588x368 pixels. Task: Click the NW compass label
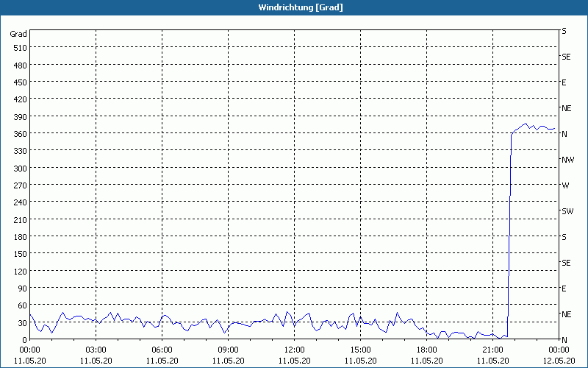click(x=567, y=160)
